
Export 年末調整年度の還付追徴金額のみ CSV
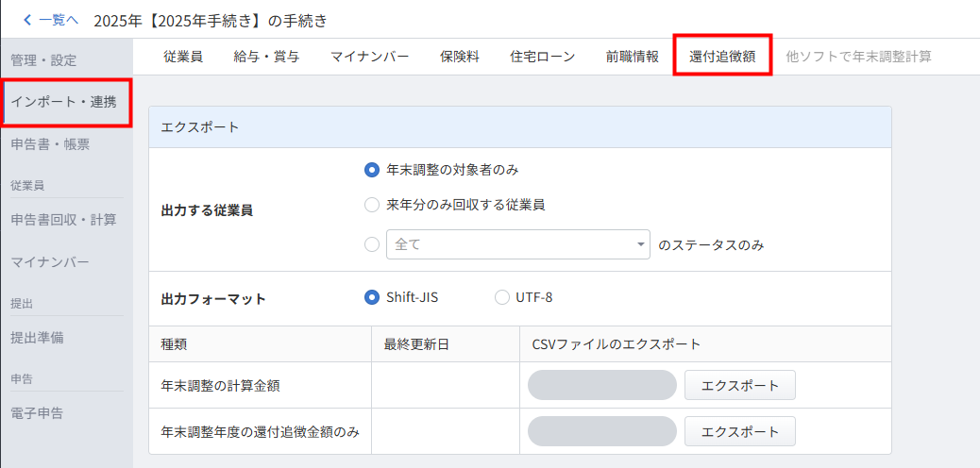pyautogui.click(x=739, y=431)
